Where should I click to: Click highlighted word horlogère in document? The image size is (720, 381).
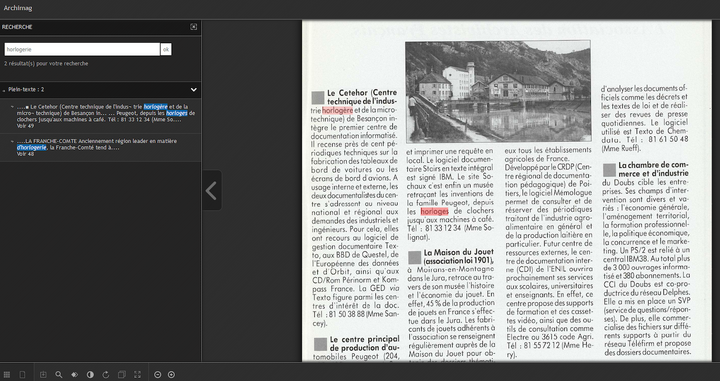(338, 110)
